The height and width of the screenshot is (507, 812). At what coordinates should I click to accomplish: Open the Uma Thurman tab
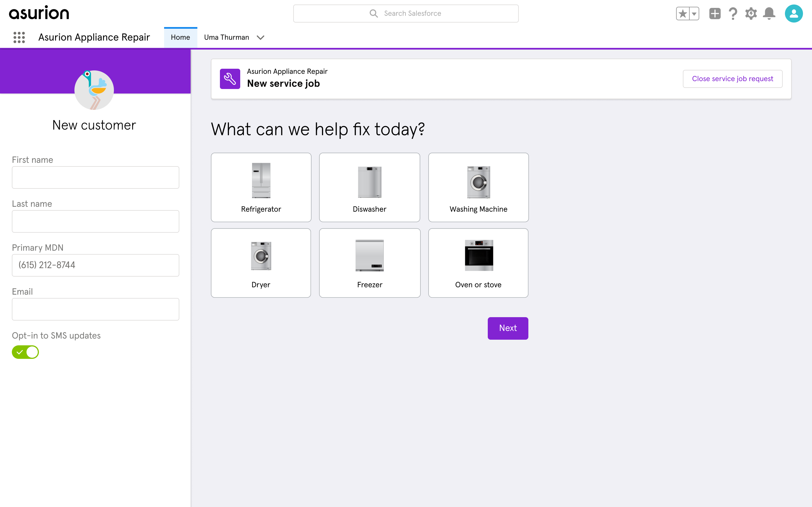click(x=226, y=37)
